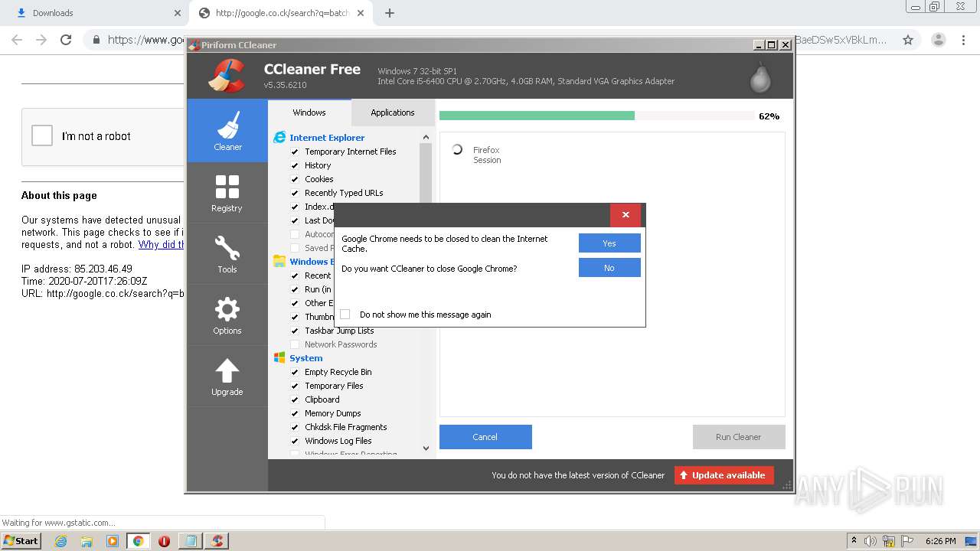Open the Registry section
980x551 pixels.
click(x=227, y=193)
